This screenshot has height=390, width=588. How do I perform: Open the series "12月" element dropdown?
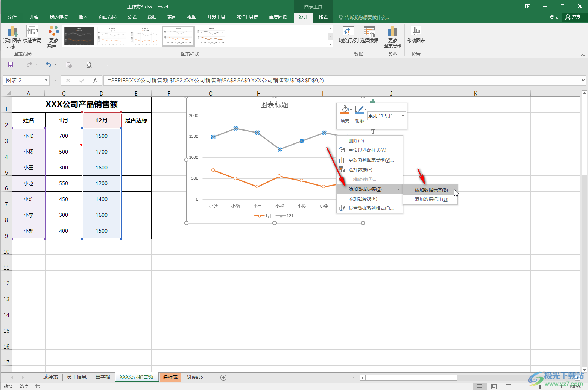[403, 116]
